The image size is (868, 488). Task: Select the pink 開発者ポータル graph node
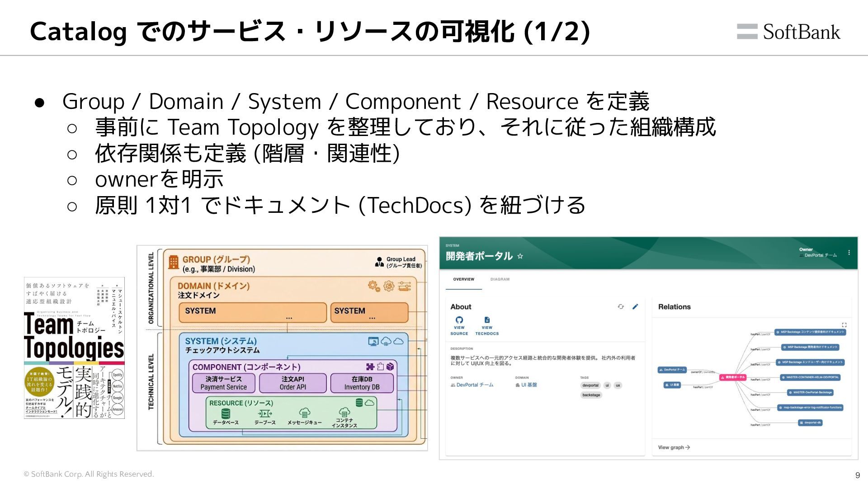coord(732,377)
